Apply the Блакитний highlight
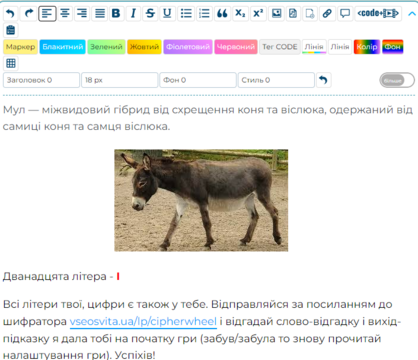This screenshot has width=418, height=360. 63,47
